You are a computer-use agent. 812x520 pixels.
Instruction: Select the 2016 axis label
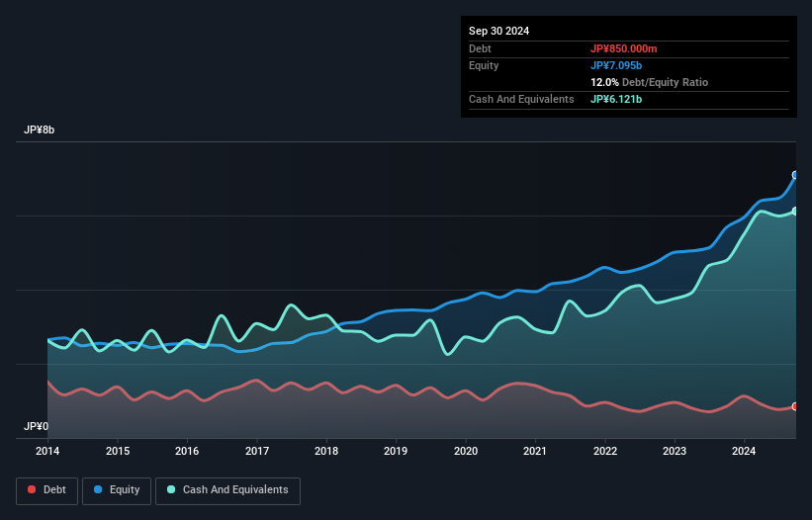tap(187, 451)
